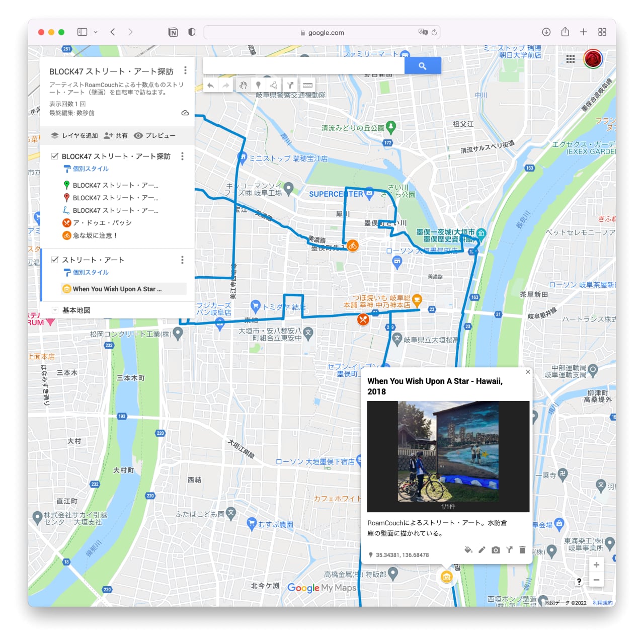The height and width of the screenshot is (644, 644).
Task: Open the map title three-dot options menu
Action: 185,70
